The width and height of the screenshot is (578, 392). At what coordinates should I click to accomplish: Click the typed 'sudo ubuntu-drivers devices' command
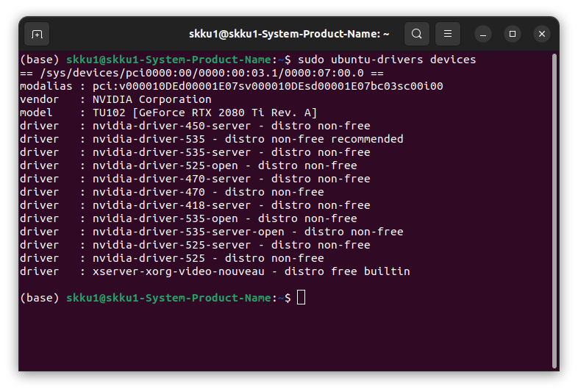tap(387, 60)
